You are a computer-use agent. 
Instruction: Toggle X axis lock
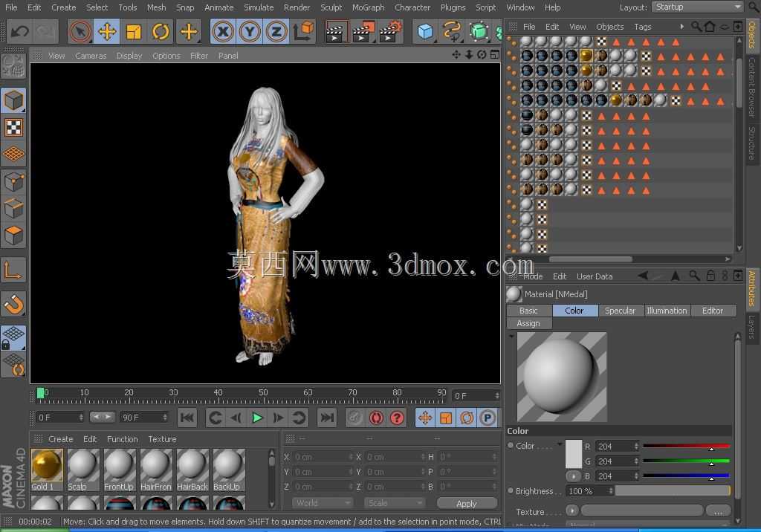pos(223,32)
